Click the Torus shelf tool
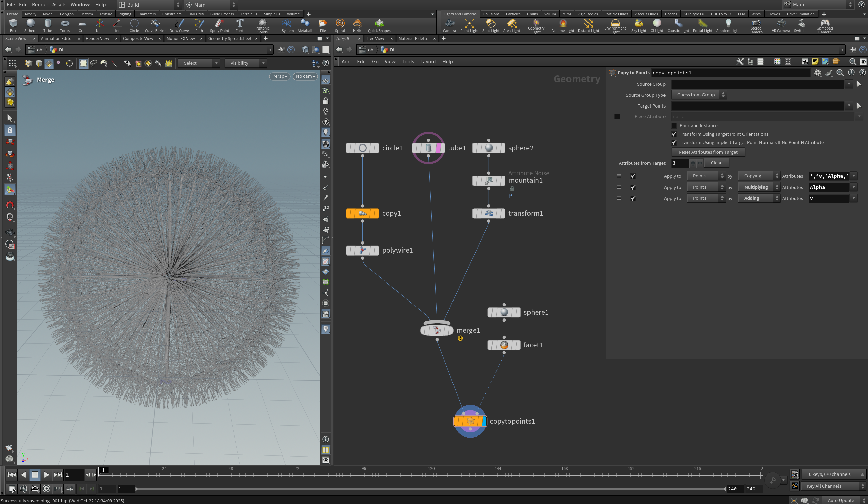 pyautogui.click(x=65, y=25)
